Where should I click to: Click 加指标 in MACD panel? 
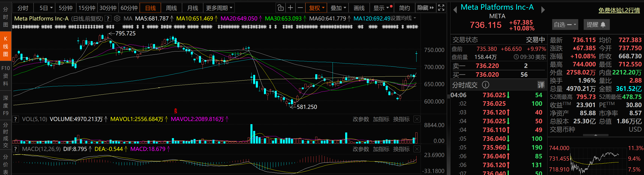(x=381, y=149)
